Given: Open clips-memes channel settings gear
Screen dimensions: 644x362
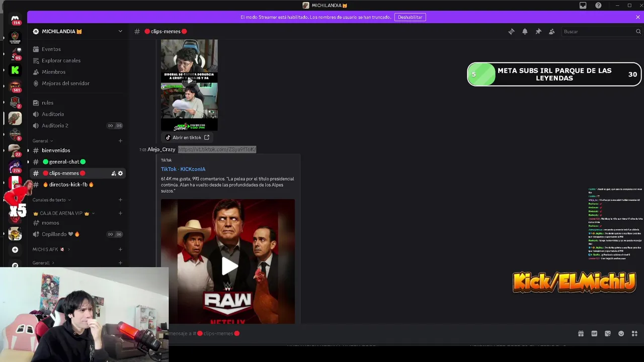Looking at the screenshot, I should pyautogui.click(x=120, y=173).
